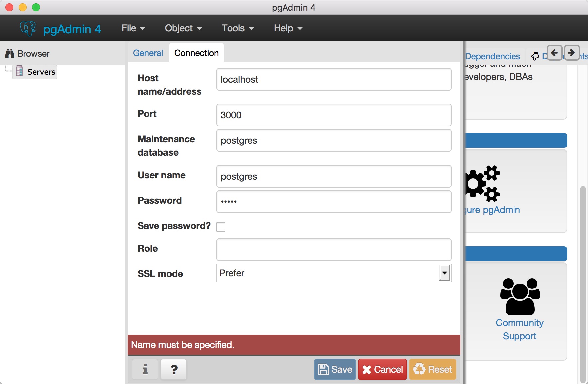Click the Host name/address field
Image resolution: width=588 pixels, height=384 pixels.
[334, 79]
